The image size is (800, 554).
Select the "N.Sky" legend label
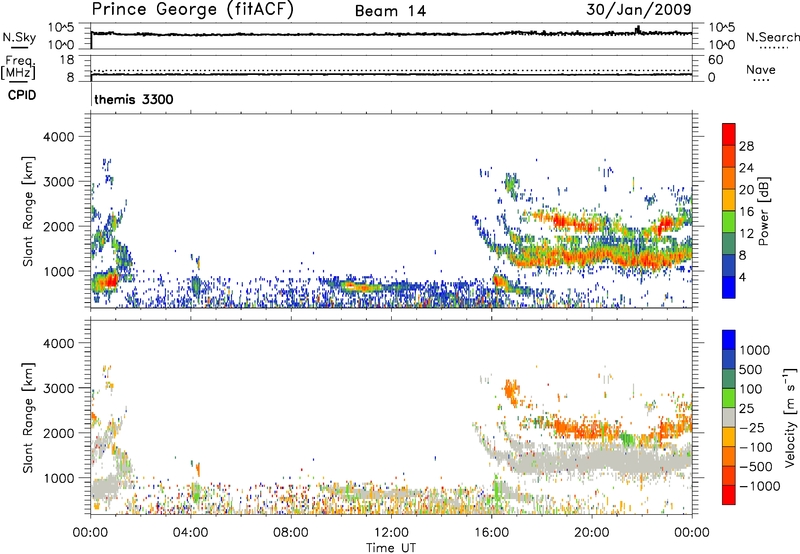coord(19,37)
